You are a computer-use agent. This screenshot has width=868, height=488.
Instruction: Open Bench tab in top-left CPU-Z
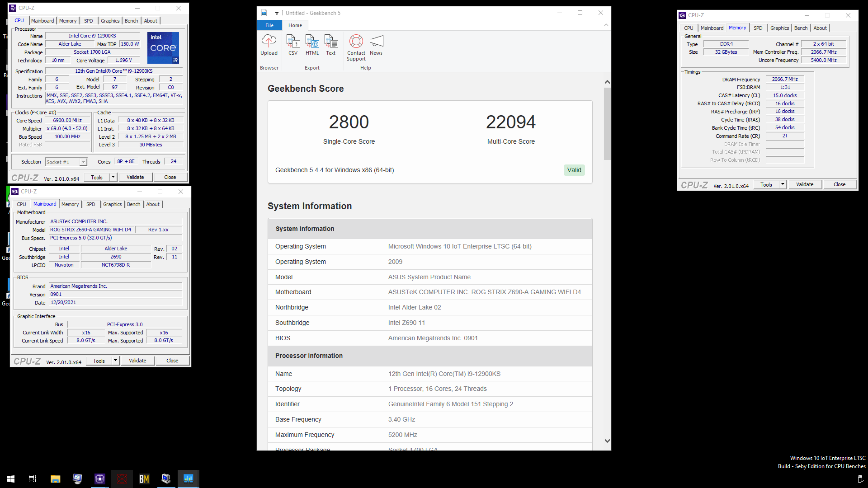point(132,21)
